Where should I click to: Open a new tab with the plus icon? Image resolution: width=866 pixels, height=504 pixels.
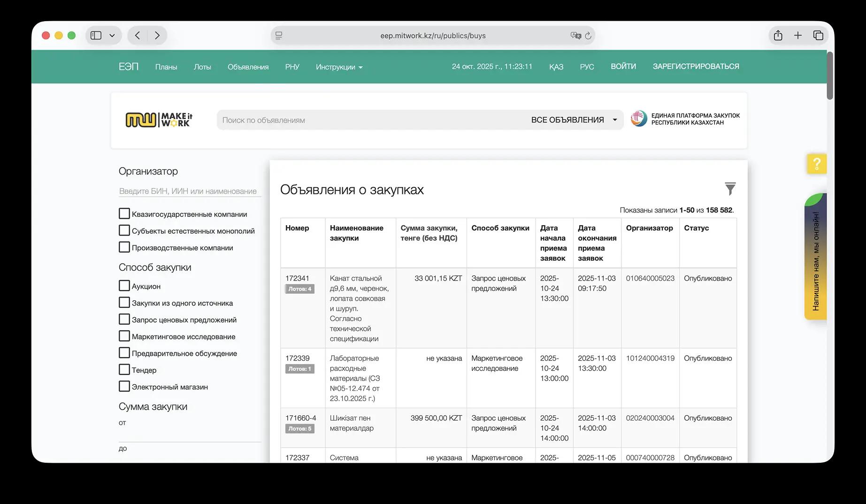pyautogui.click(x=797, y=36)
